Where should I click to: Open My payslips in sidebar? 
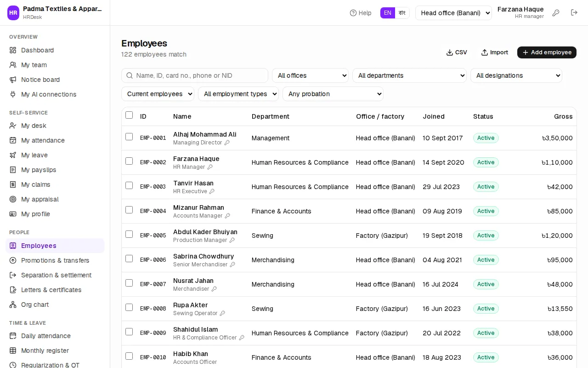click(55, 170)
